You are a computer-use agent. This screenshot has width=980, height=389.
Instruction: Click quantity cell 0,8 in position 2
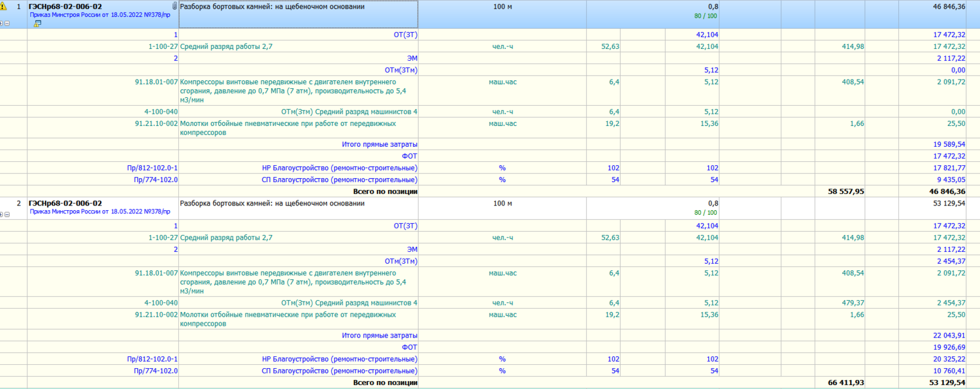[713, 203]
